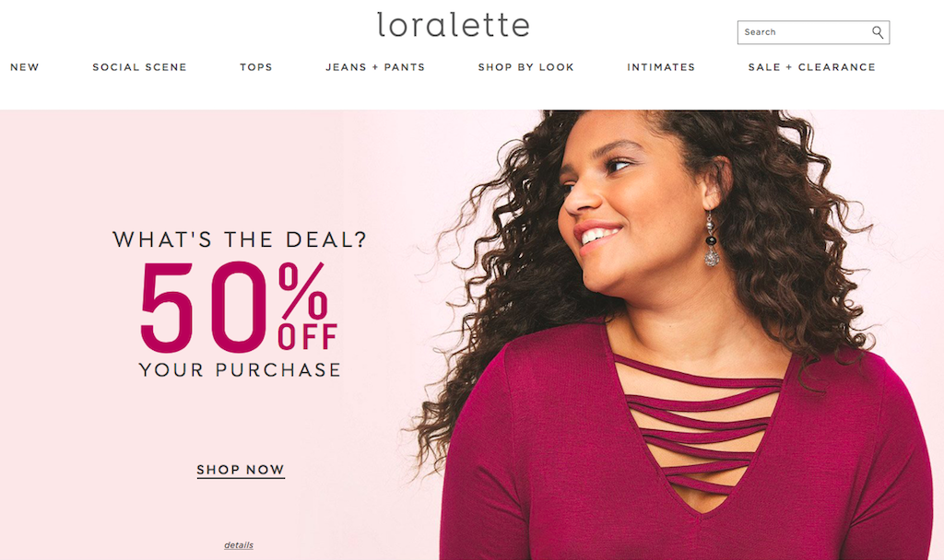
Task: Browse the INTIMATES category
Action: (x=661, y=67)
